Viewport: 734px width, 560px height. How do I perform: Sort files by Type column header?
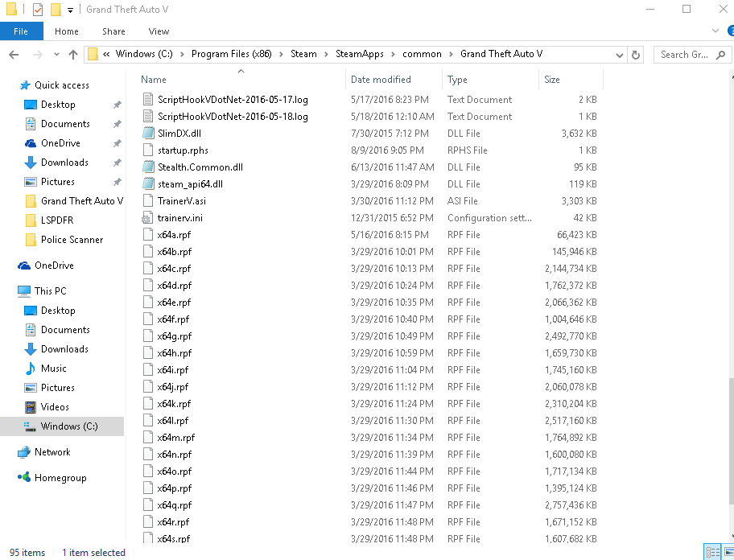click(x=490, y=80)
